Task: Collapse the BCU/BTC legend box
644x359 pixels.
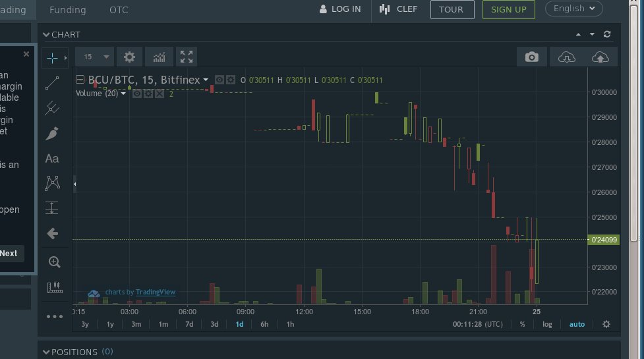Action: (x=80, y=80)
